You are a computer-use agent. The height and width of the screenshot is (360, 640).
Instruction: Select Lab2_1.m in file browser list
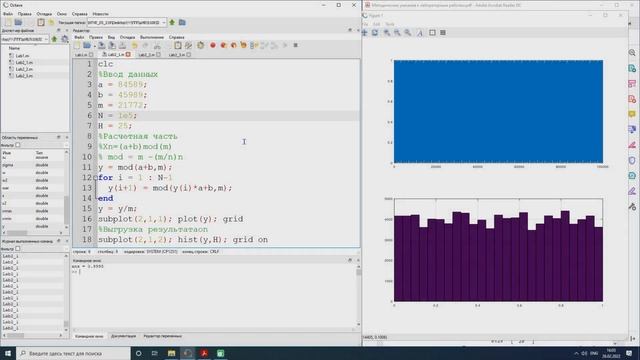24,62
